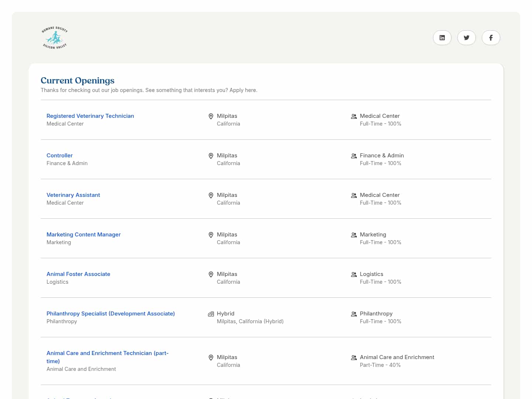View the Marketing Content Manager opening
The height and width of the screenshot is (399, 532).
click(83, 235)
